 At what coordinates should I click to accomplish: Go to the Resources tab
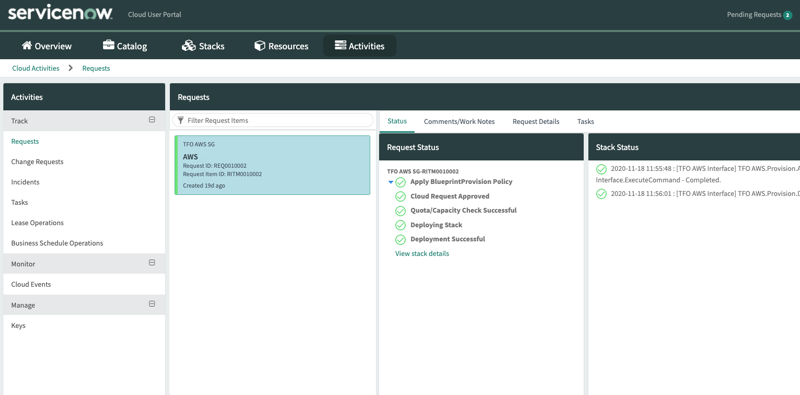click(x=281, y=46)
